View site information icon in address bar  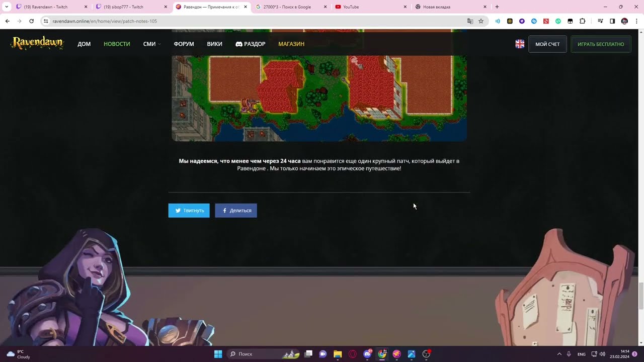(46, 21)
